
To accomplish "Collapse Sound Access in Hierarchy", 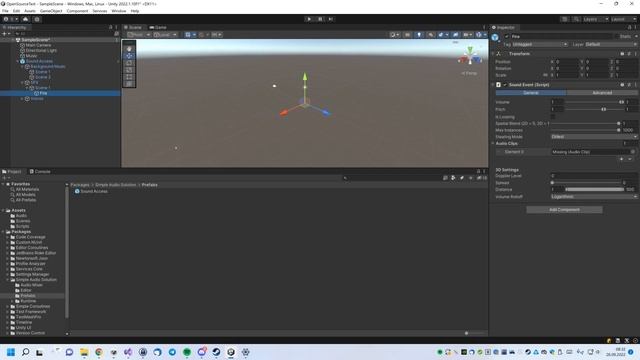I will [18, 61].
